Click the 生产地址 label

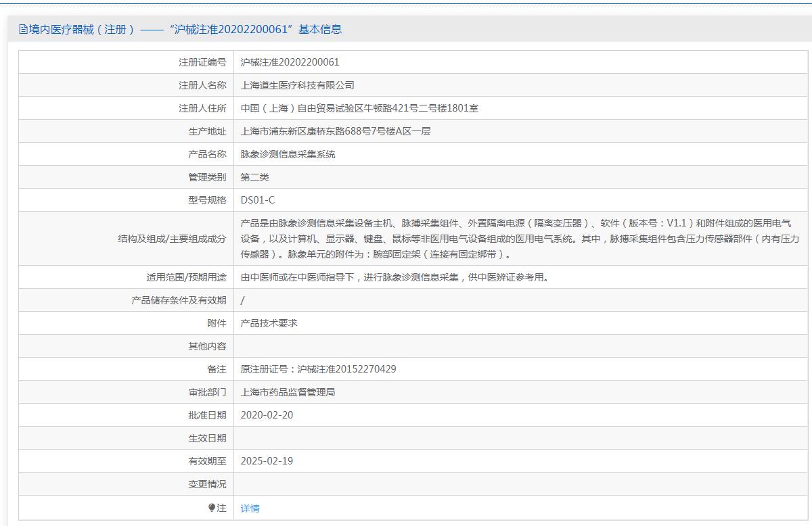[207, 131]
